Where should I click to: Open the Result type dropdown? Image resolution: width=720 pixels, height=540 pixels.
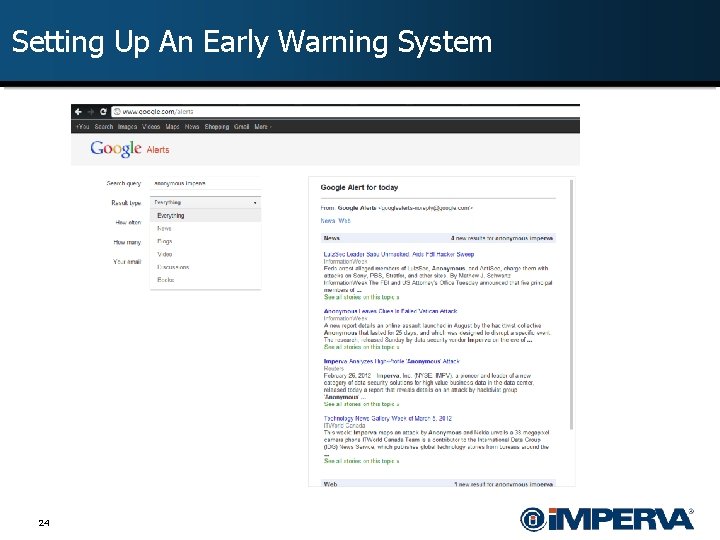coord(206,202)
